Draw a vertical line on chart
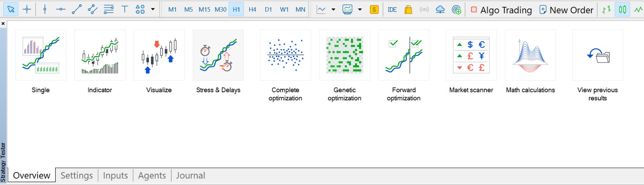The image size is (644, 185). (45, 9)
